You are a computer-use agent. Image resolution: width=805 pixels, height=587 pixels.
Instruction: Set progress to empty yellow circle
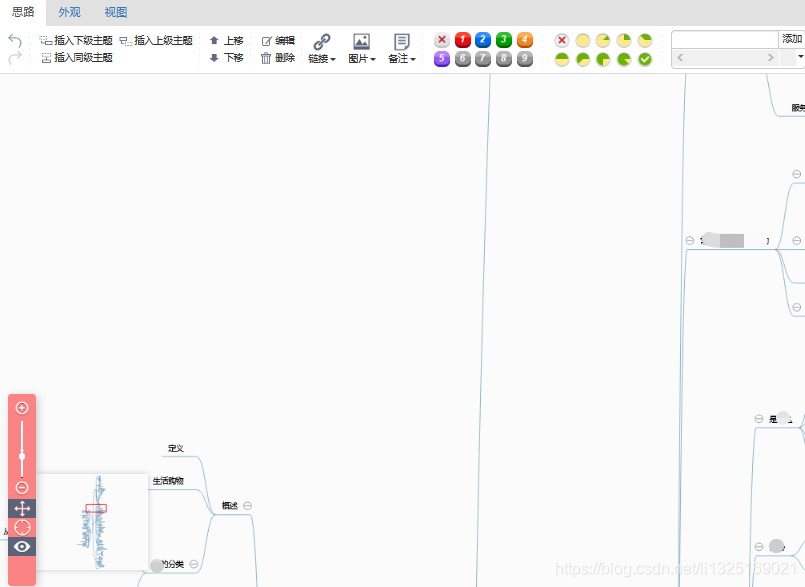click(x=583, y=40)
